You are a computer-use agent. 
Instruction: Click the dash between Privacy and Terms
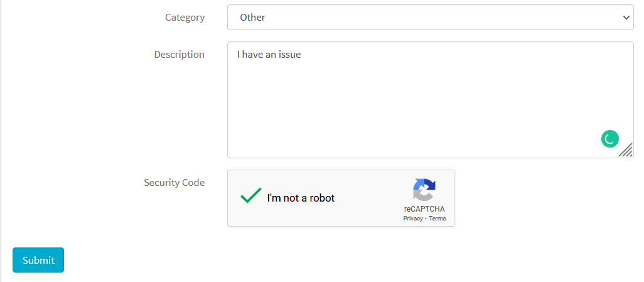coord(426,219)
